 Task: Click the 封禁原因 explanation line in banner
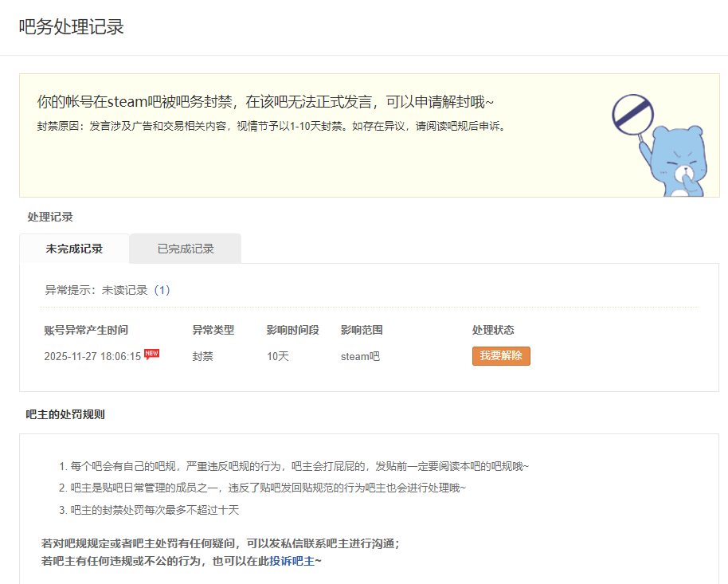[272, 126]
